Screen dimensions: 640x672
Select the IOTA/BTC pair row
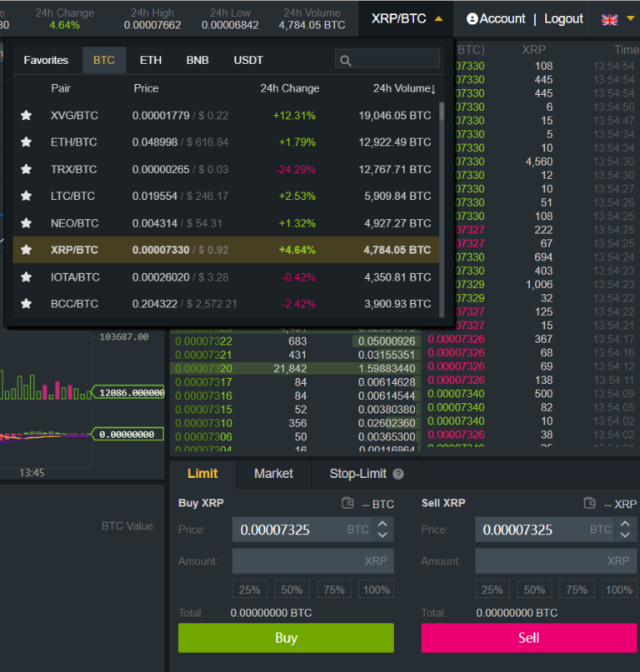226,277
